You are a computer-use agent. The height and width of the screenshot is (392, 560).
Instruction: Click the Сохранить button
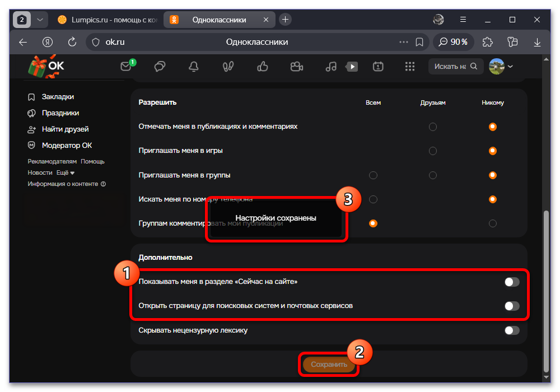tap(329, 365)
